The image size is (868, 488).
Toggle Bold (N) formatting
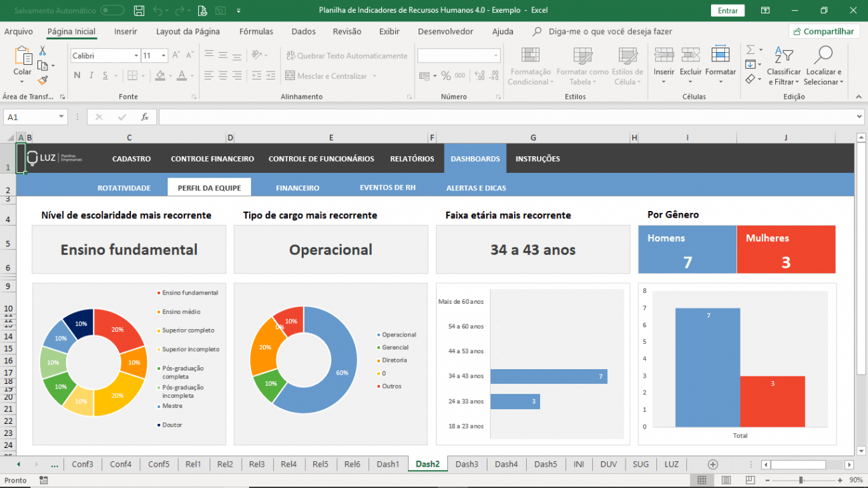(77, 75)
